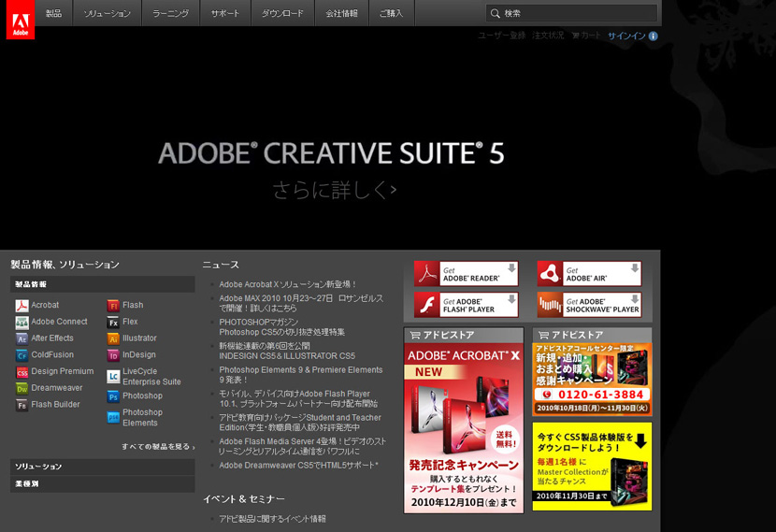The height and width of the screenshot is (532, 776).
Task: Click the Flash Fl icon
Action: click(x=113, y=306)
